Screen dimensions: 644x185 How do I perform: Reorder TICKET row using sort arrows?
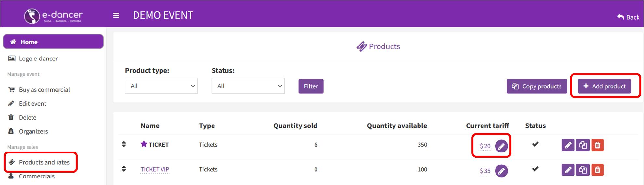point(124,144)
